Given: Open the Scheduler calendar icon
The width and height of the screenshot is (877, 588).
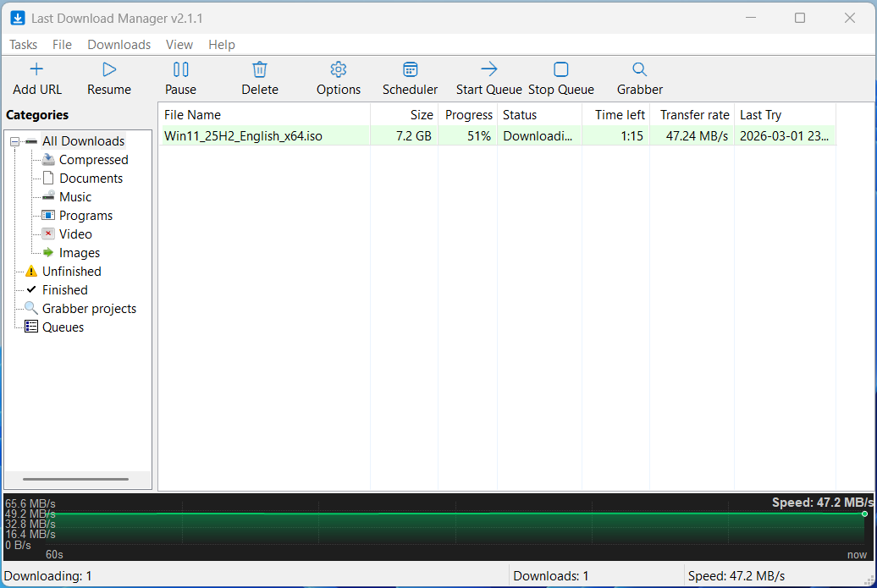Looking at the screenshot, I should click(410, 69).
